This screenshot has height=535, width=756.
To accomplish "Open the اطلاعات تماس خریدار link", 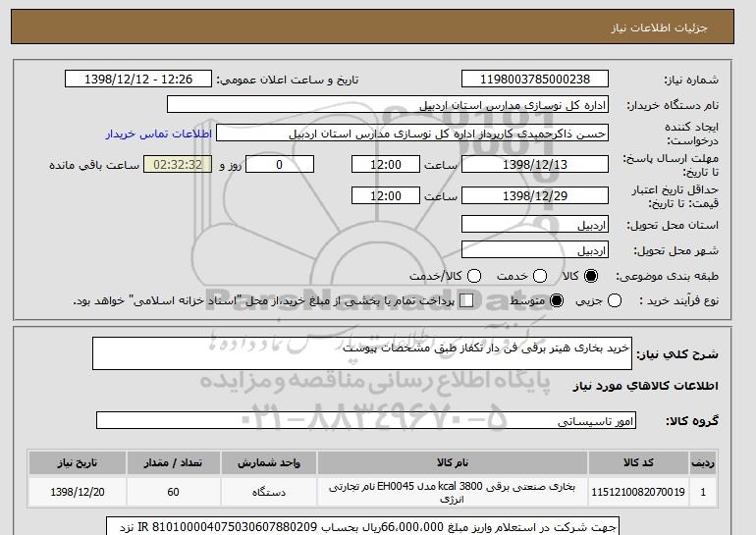I will [x=159, y=134].
